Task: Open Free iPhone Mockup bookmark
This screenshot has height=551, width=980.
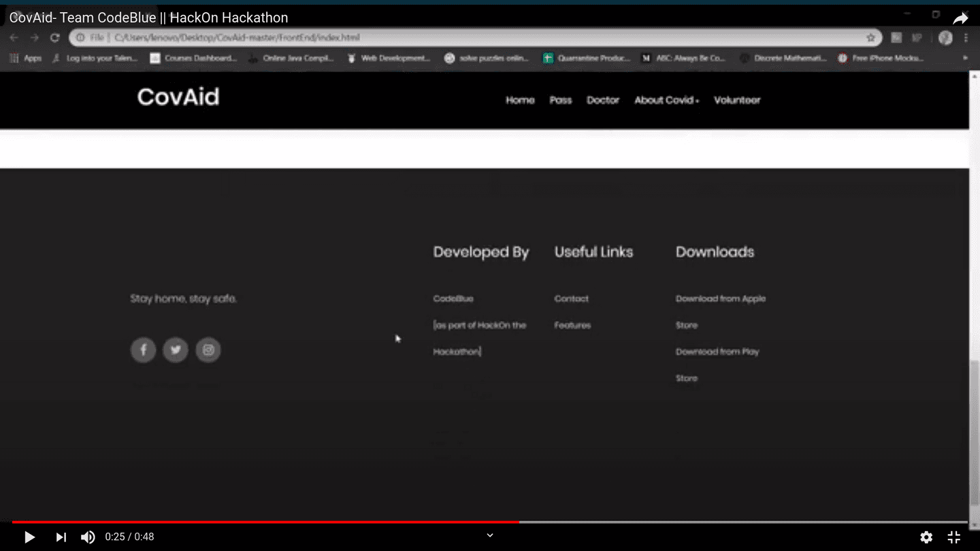Action: (881, 59)
